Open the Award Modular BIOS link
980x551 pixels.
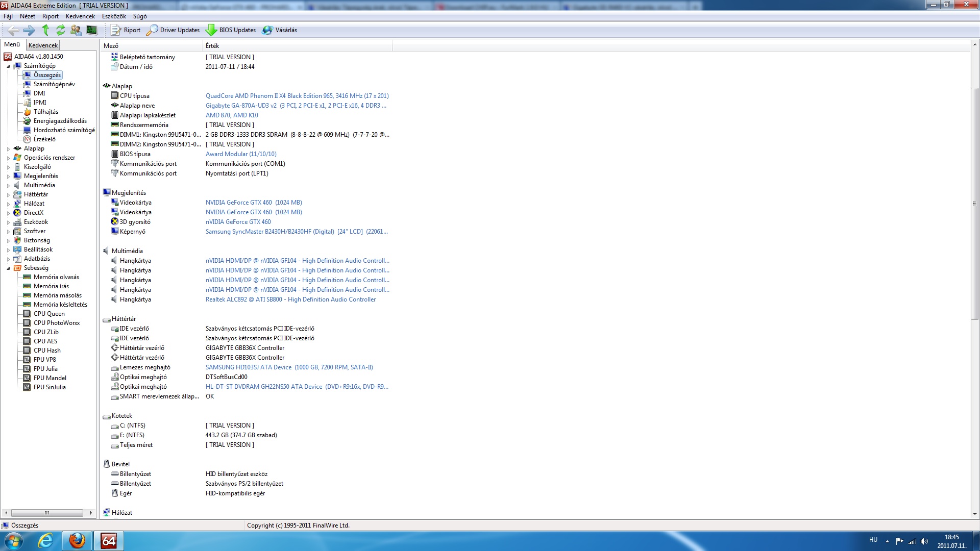point(241,154)
